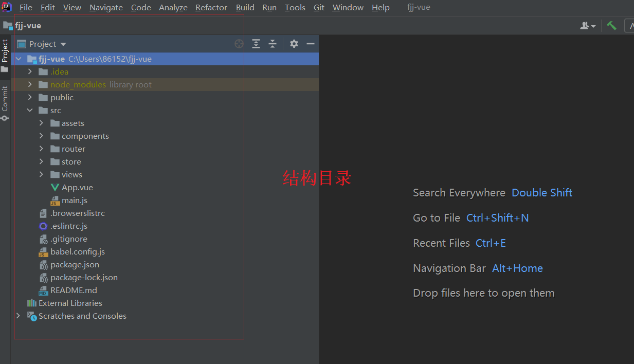Click the .gitignore file icon
Viewport: 634px width, 364px height.
43,239
